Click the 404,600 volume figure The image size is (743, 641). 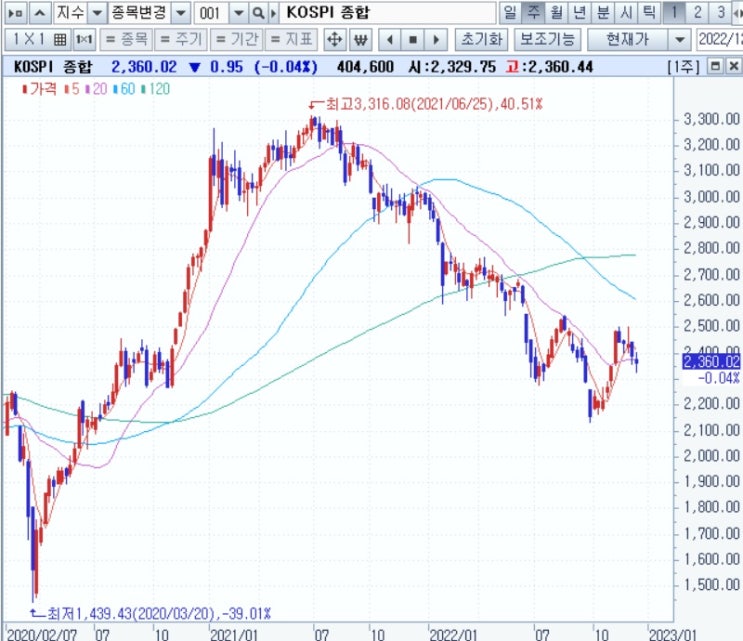365,67
